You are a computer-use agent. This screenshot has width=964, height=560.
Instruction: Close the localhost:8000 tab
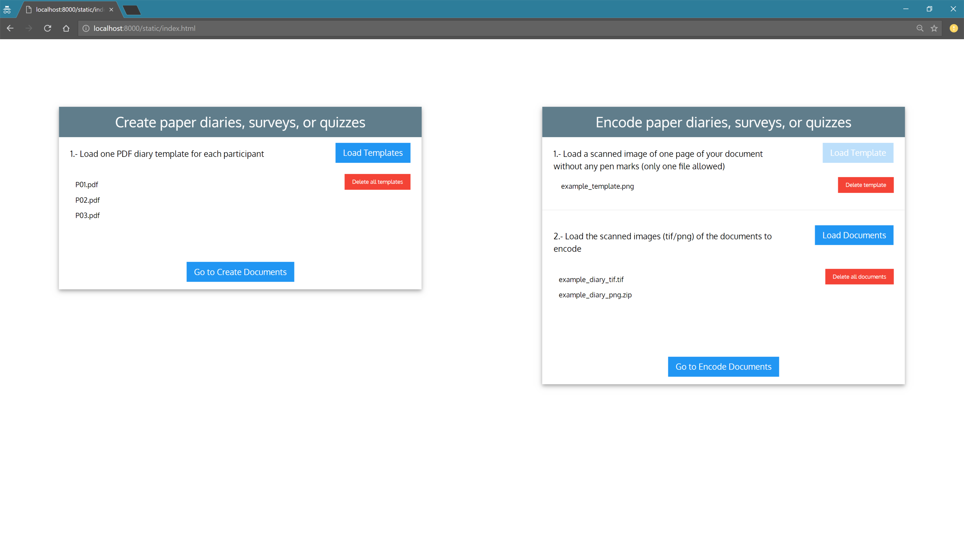click(111, 10)
